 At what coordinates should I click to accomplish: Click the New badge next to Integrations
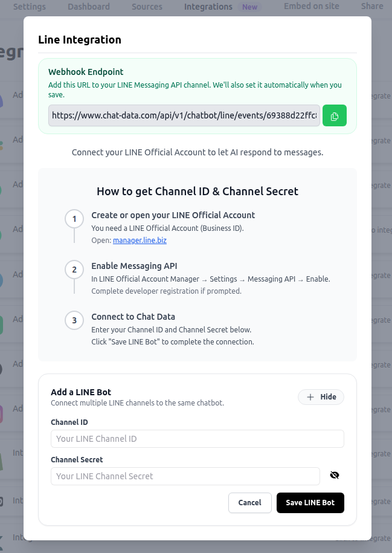tap(249, 7)
